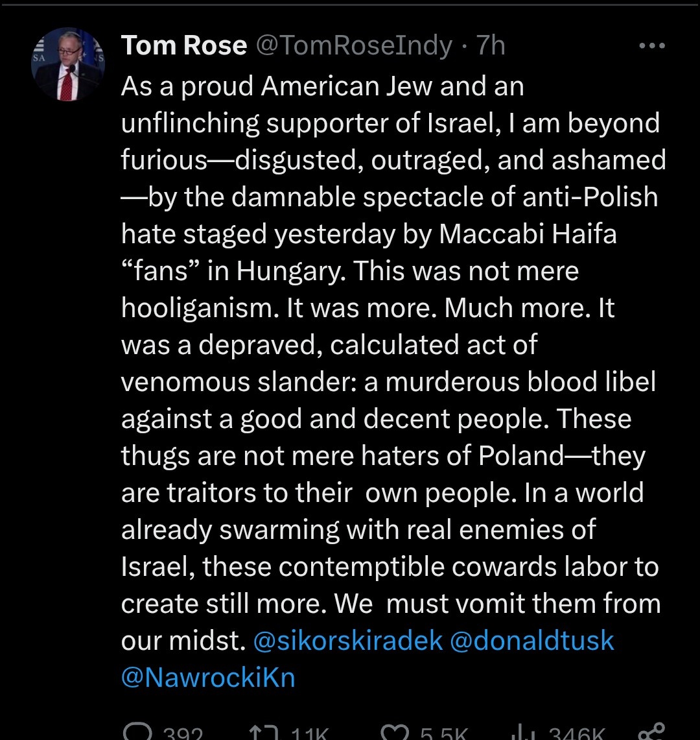The height and width of the screenshot is (740, 700).
Task: Open the @NawrockiKn mention
Action: click(x=208, y=678)
